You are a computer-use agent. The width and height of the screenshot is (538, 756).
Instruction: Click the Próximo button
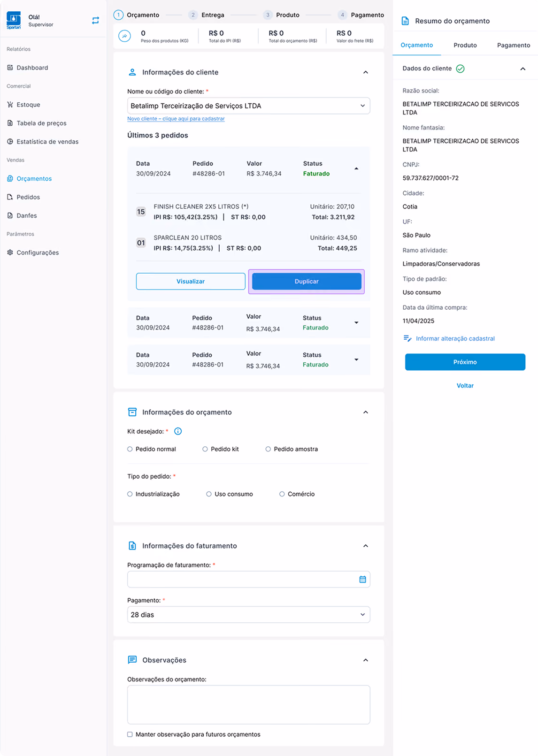(465, 362)
